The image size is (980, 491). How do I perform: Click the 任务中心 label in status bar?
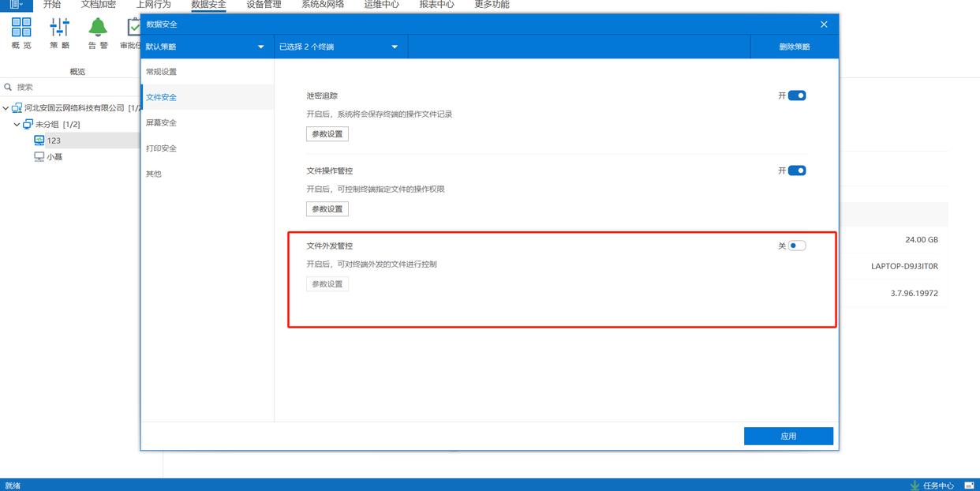938,485
